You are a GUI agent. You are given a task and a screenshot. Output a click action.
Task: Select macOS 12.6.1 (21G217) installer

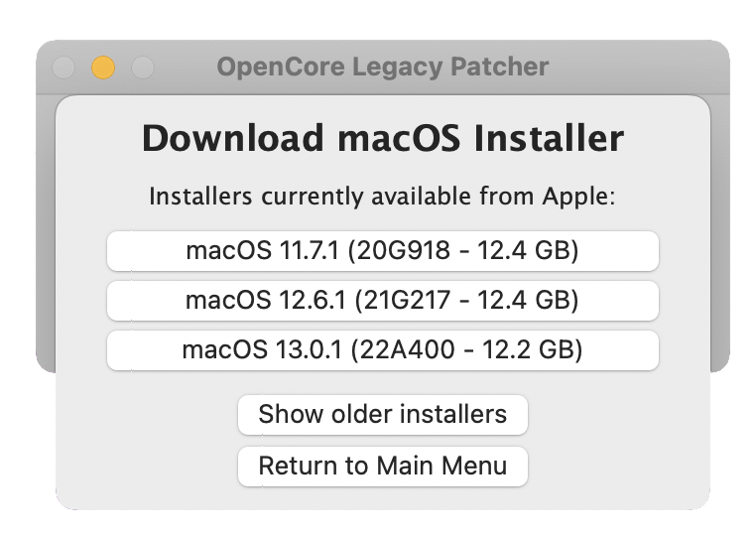[382, 301]
